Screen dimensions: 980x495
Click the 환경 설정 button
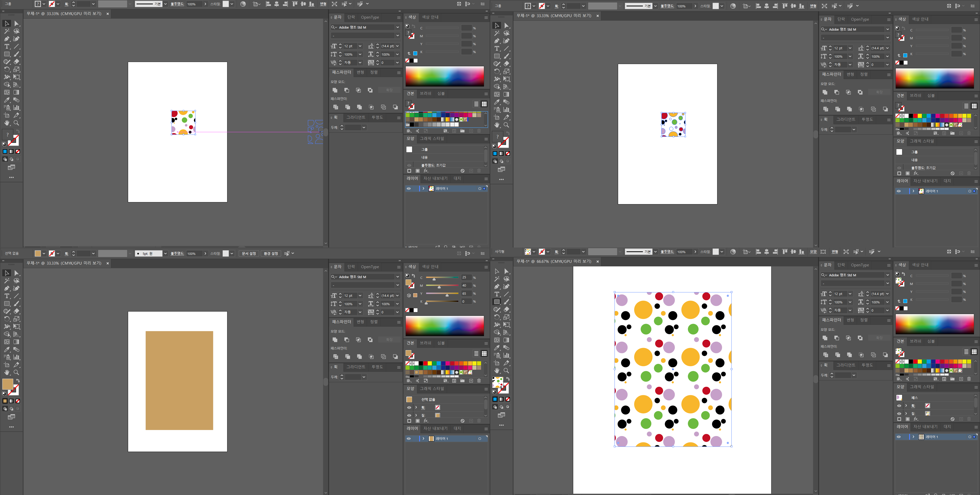271,253
